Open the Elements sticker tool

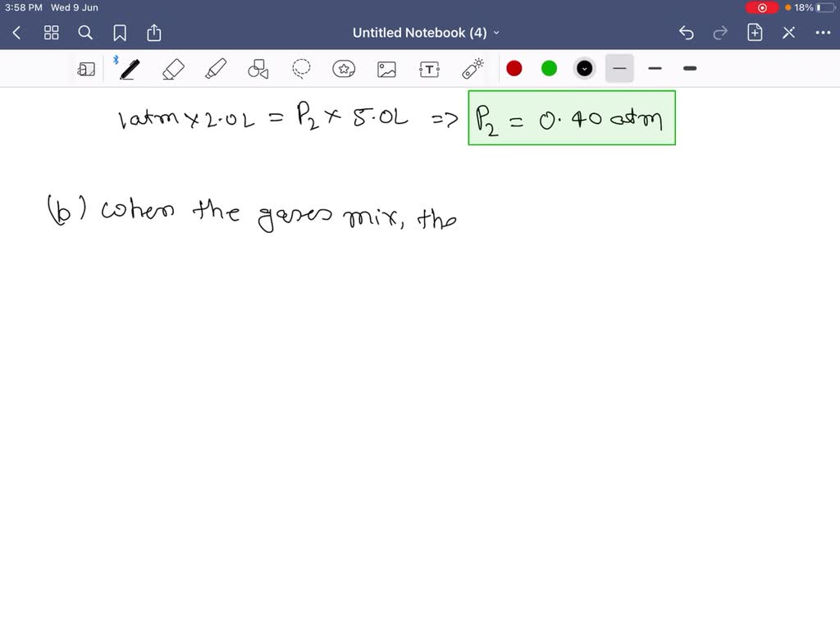[344, 68]
